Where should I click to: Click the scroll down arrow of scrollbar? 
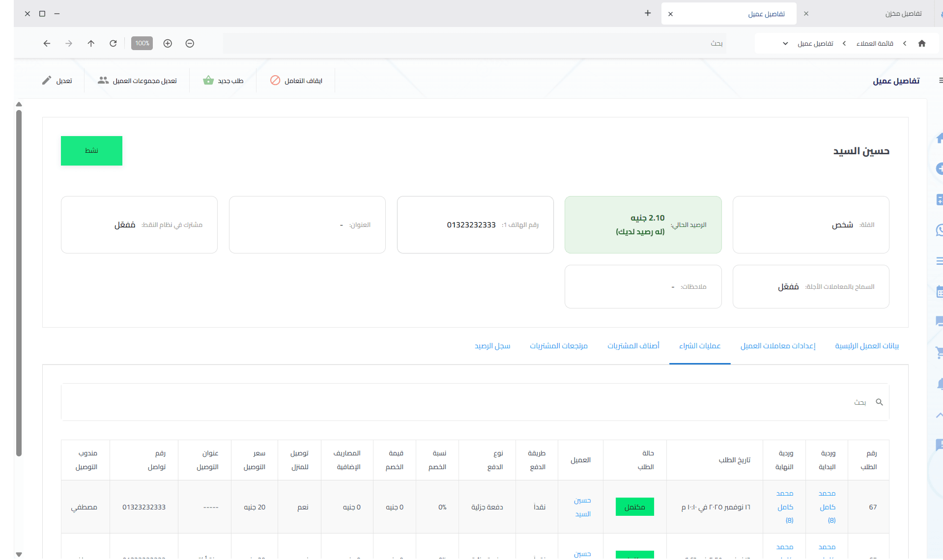[x=19, y=554]
